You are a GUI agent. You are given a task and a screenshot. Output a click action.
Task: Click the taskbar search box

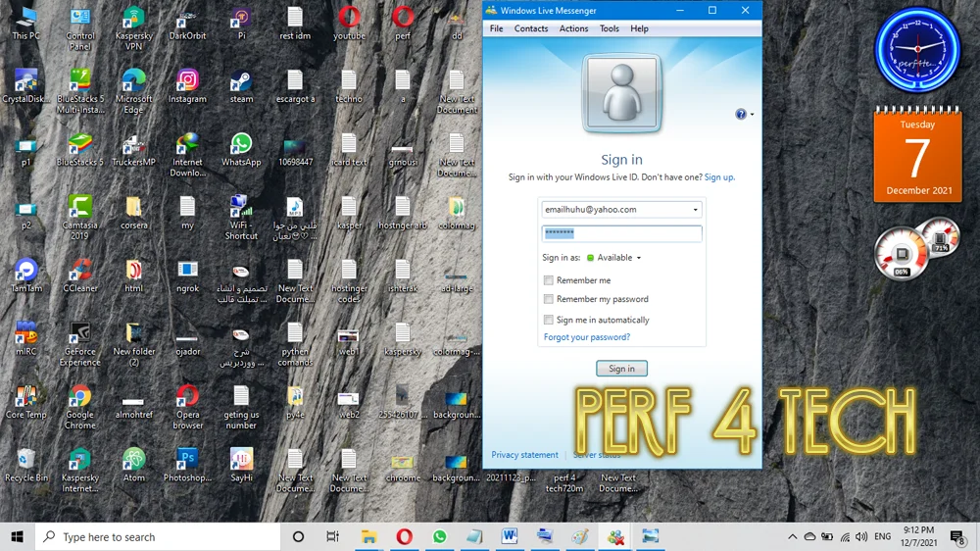(x=158, y=536)
